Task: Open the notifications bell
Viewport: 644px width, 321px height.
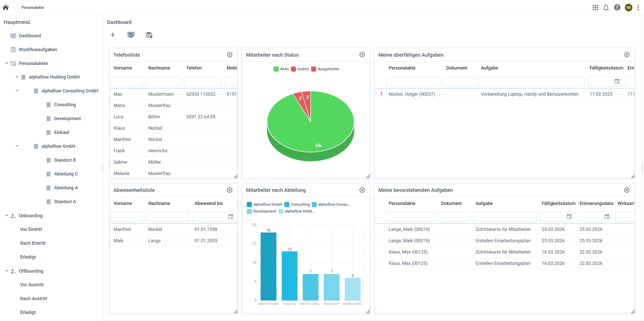Action: click(x=606, y=8)
